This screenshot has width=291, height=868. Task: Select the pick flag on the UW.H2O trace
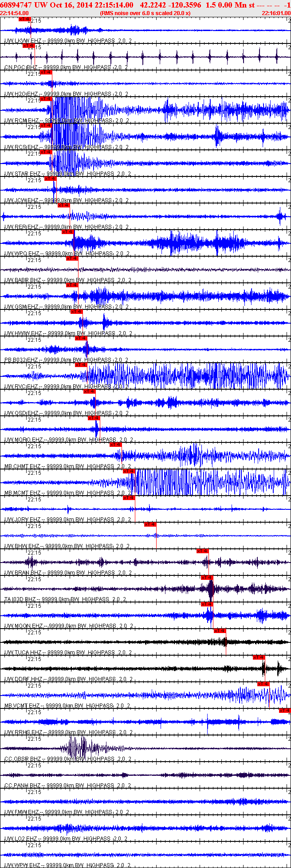click(46, 72)
